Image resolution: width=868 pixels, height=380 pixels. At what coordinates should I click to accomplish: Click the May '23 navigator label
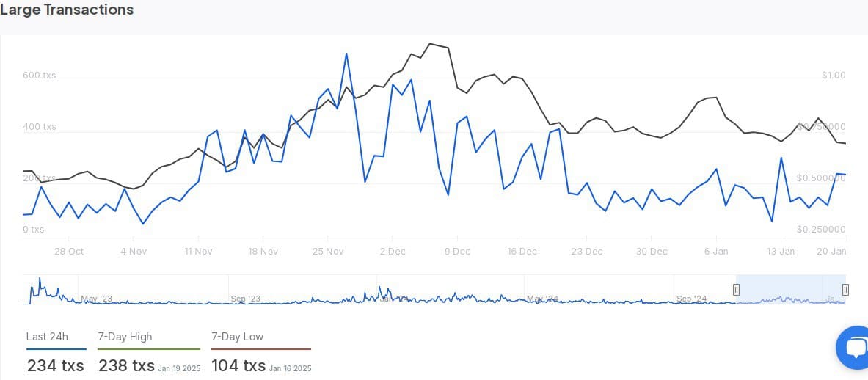tap(97, 299)
